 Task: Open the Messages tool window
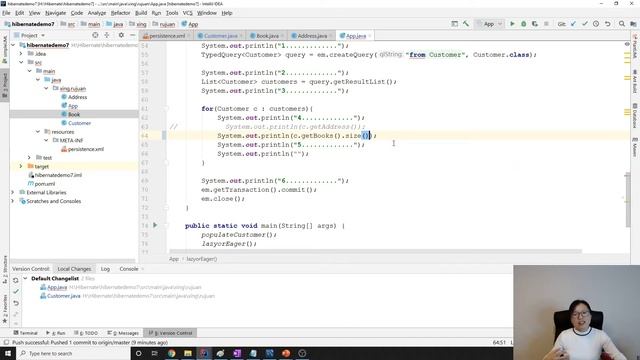point(123,333)
